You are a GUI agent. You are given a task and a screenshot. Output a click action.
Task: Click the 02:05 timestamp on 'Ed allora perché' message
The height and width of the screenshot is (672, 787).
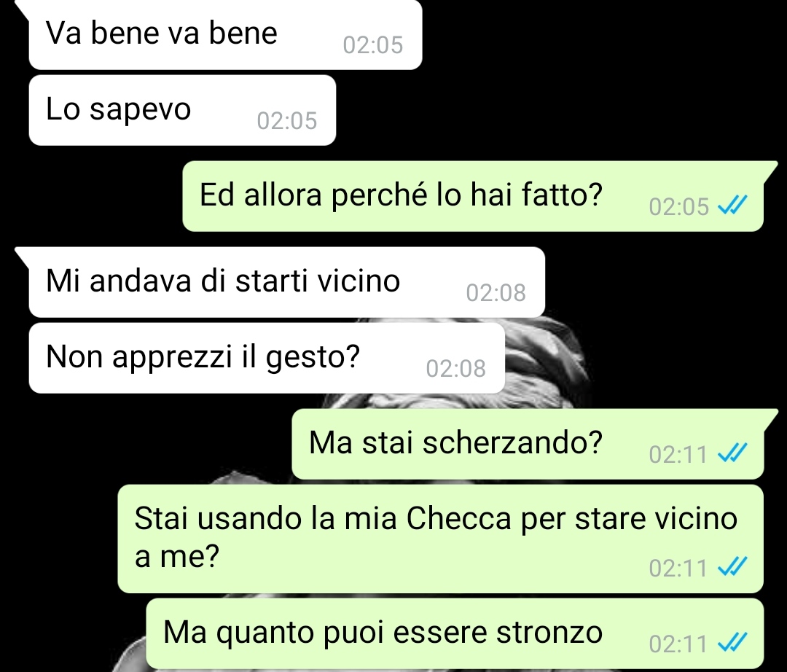click(x=678, y=207)
